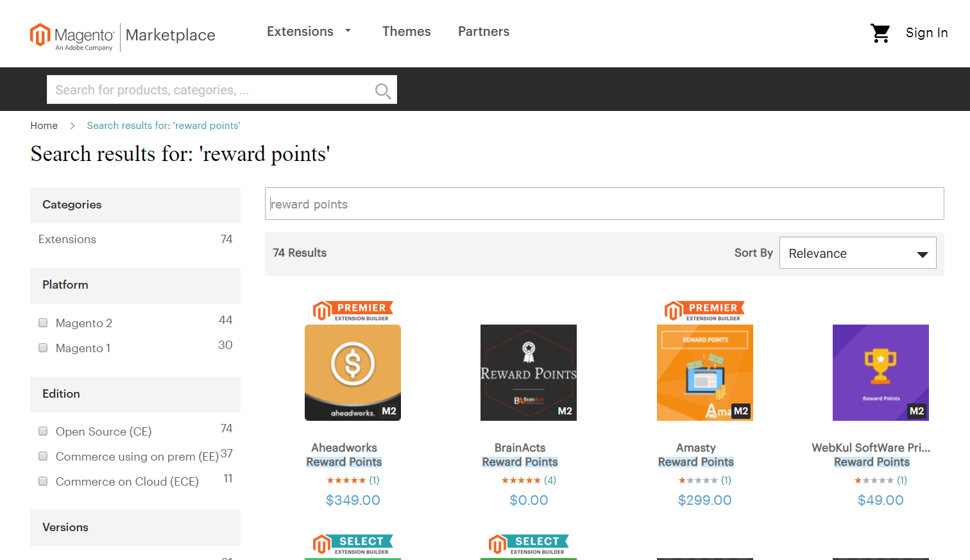Viewport: 970px width, 560px height.
Task: Check the Magento 1 platform filter
Action: pos(43,348)
